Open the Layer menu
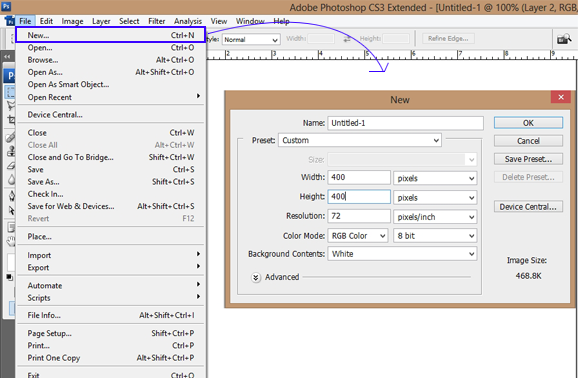 point(101,21)
